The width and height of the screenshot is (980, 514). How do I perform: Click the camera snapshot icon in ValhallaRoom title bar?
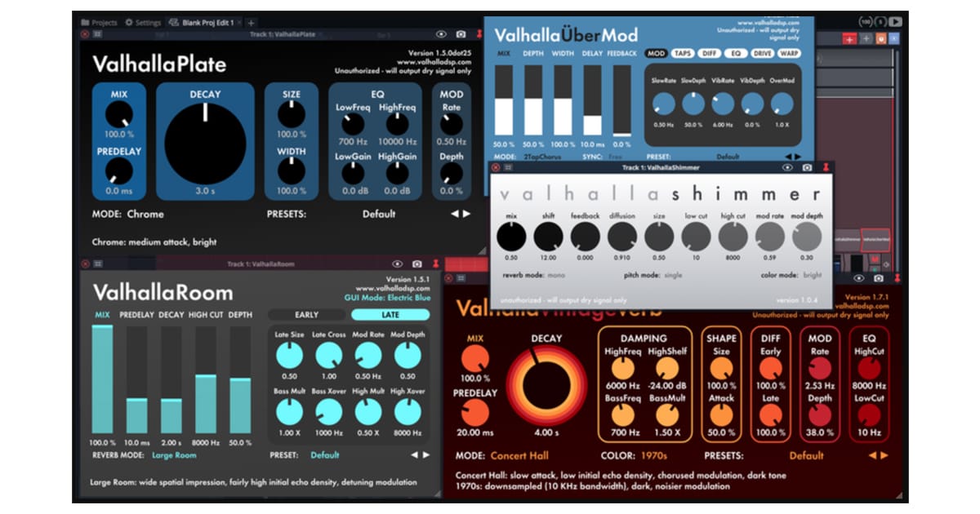[417, 264]
